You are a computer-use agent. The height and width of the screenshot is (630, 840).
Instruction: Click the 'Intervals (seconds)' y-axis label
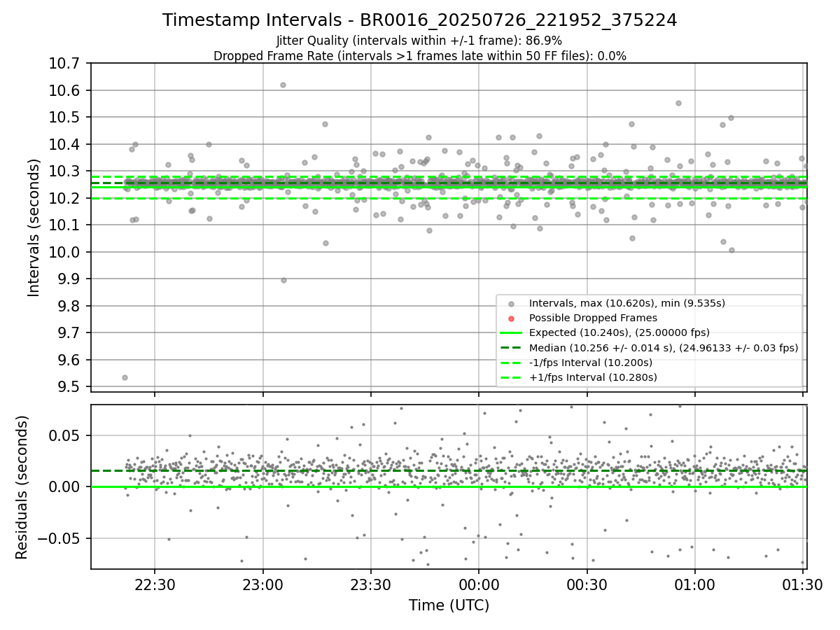click(34, 227)
